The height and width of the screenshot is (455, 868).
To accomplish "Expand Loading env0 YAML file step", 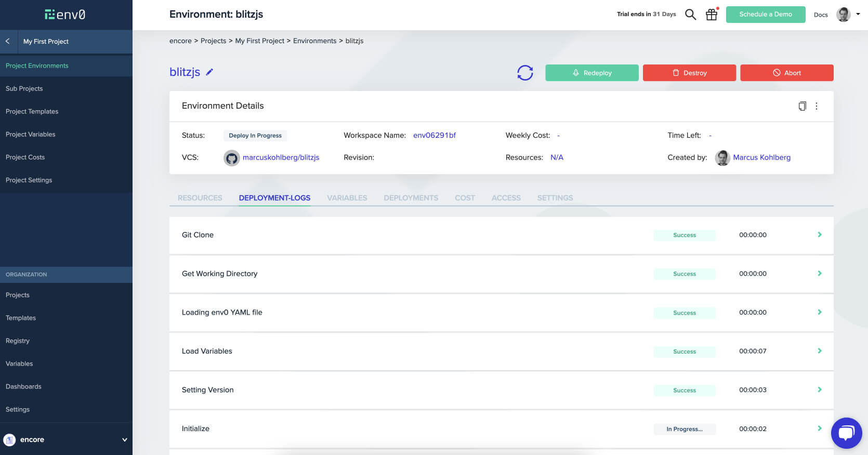I will point(820,313).
